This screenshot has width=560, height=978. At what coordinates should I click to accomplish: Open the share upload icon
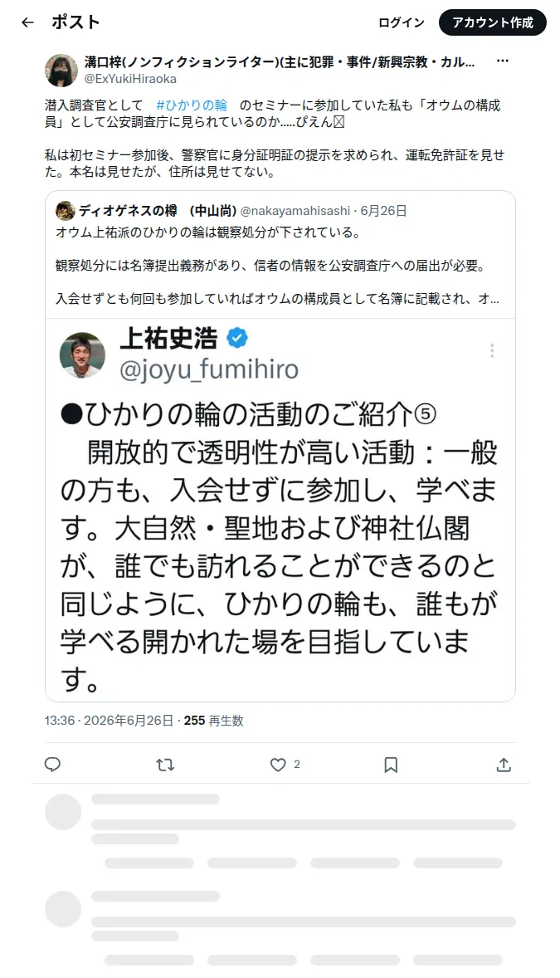[x=504, y=764]
